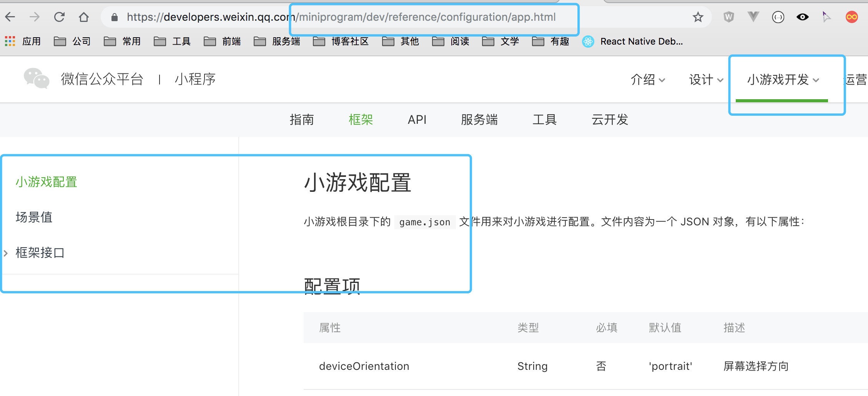Image resolution: width=868 pixels, height=396 pixels.
Task: Click the game.json inline code
Action: coord(425,222)
